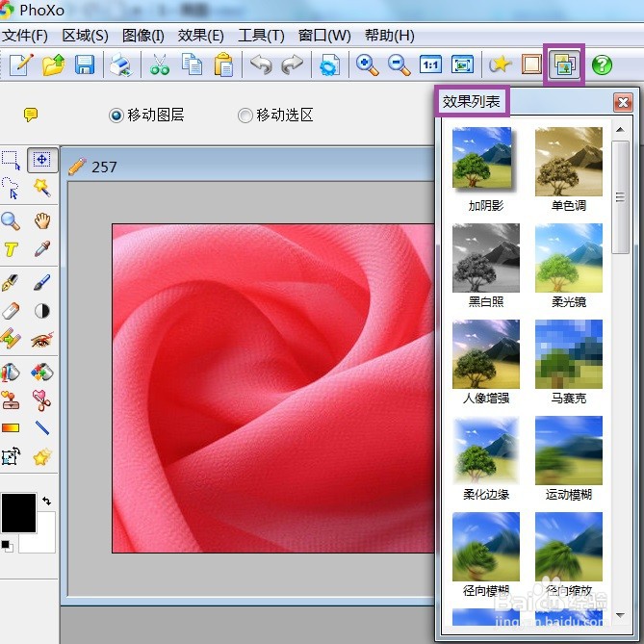Click the star effects toolbar icon

pyautogui.click(x=500, y=64)
